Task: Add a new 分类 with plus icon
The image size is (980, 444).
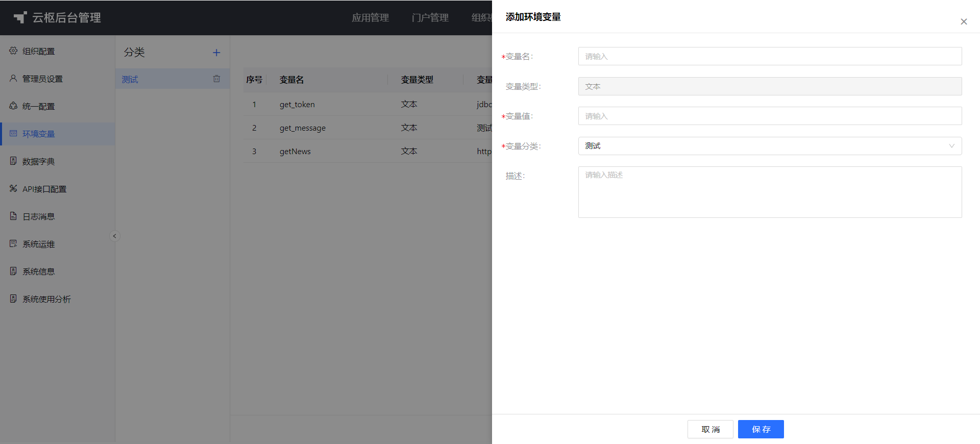Action: coord(216,53)
